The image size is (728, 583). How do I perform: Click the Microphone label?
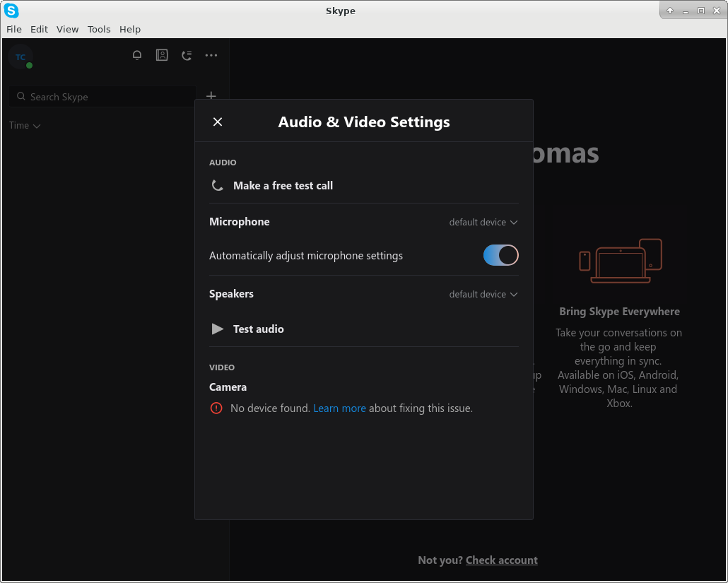(239, 222)
